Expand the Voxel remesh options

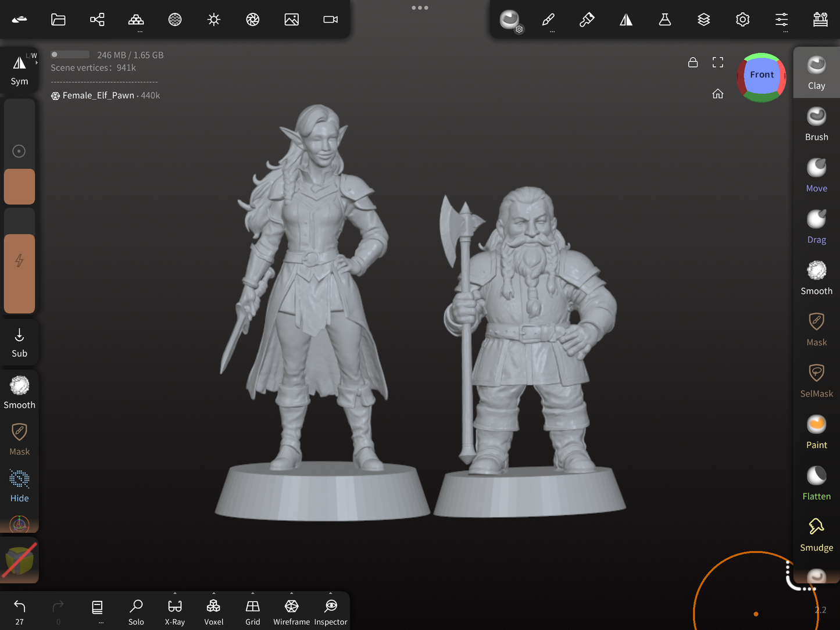213,611
